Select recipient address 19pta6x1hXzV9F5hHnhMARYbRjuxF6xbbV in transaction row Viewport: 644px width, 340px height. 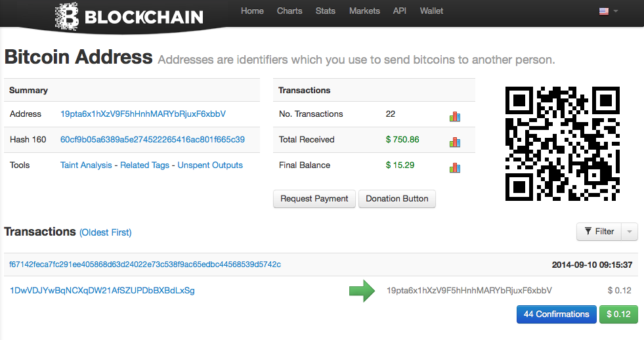coord(469,291)
